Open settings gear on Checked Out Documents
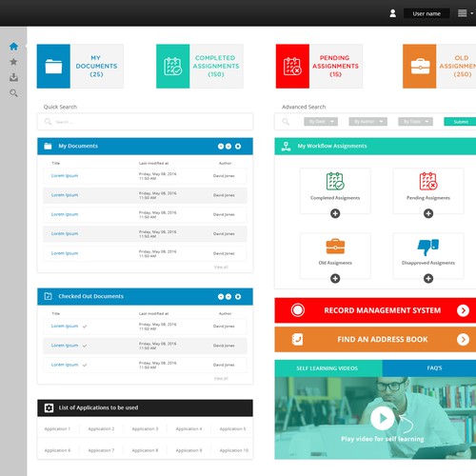Screen dimensions: 476x476 [238, 297]
